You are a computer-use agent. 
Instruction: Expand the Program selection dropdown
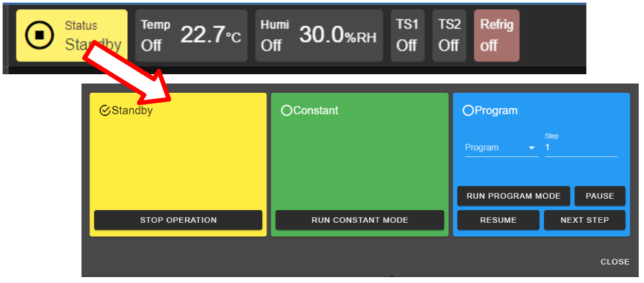pos(501,147)
